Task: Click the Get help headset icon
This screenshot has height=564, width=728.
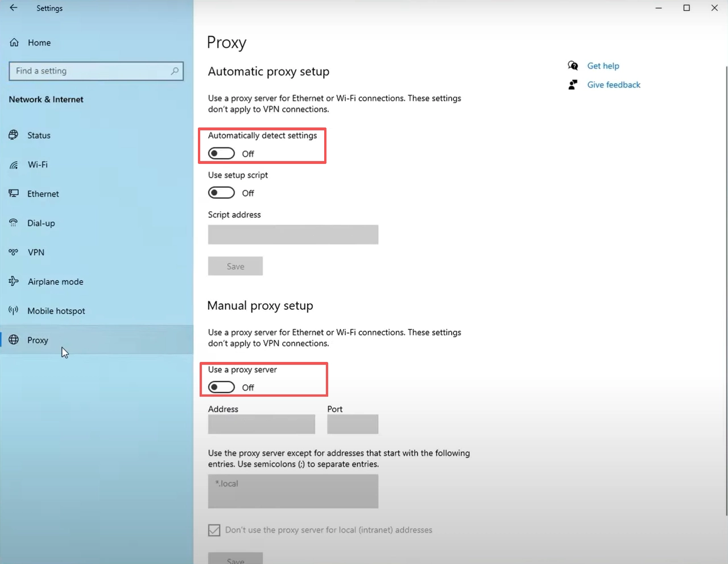Action: (x=573, y=65)
